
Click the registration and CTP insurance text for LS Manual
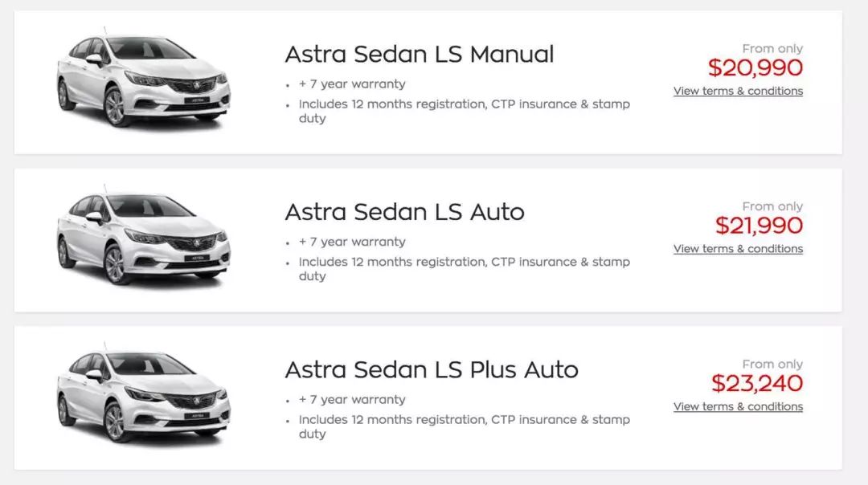[464, 104]
